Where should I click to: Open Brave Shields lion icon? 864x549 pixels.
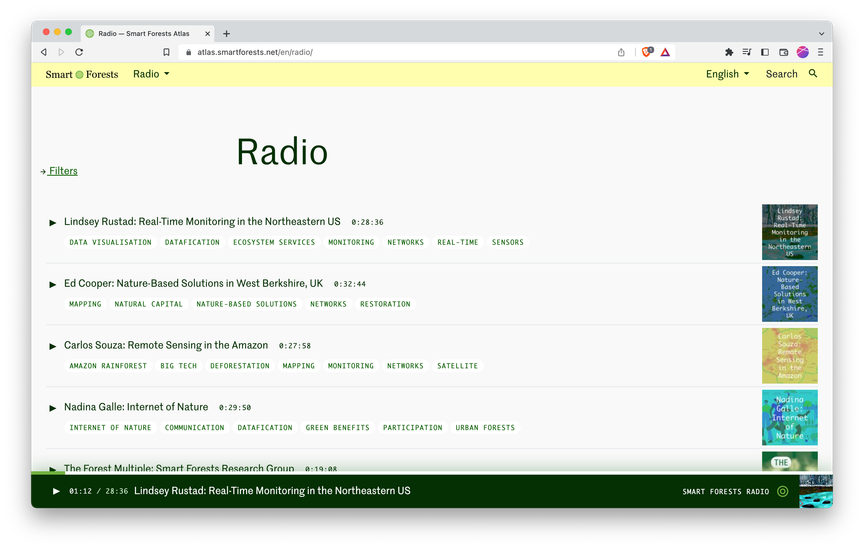coord(647,52)
